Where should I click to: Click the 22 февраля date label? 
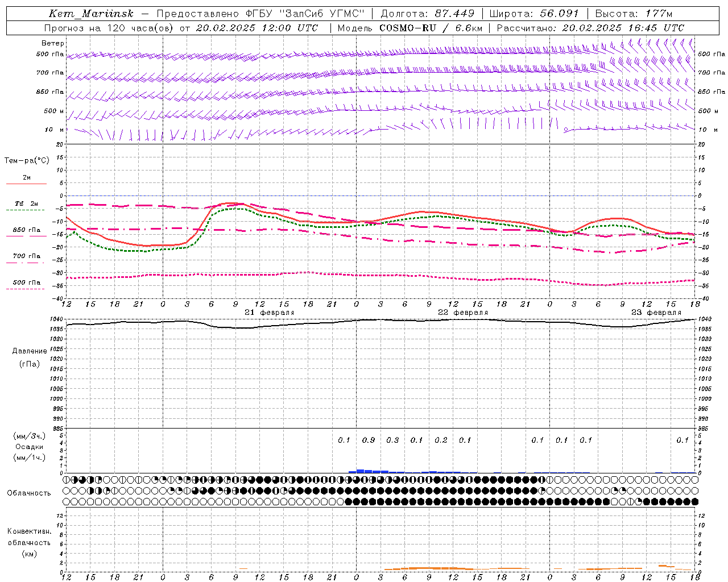click(463, 313)
